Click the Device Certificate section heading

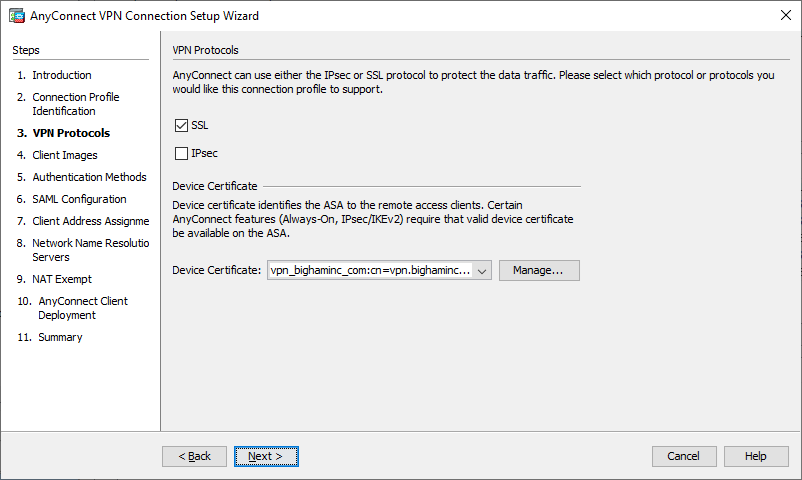point(215,186)
